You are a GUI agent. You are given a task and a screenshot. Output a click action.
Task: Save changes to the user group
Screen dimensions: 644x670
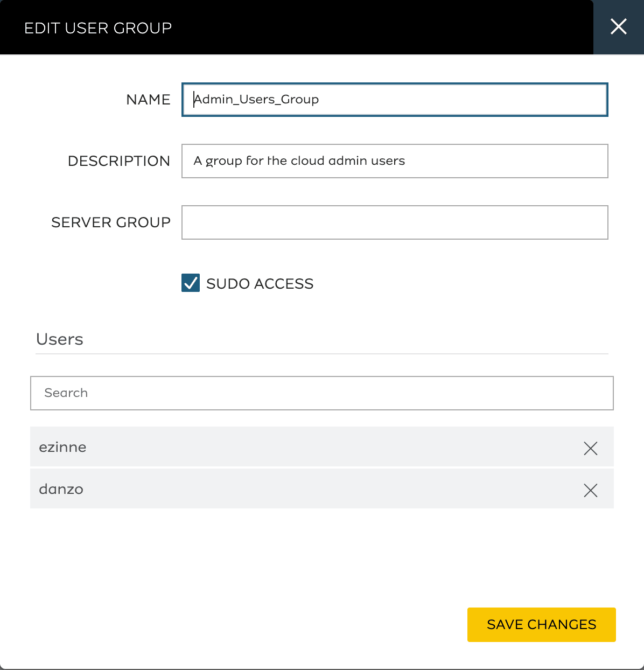pos(542,625)
